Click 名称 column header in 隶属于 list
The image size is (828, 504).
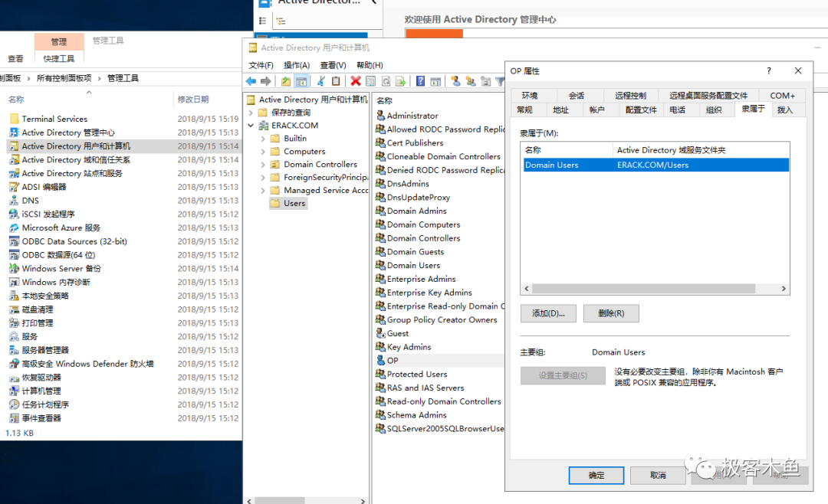pyautogui.click(x=567, y=150)
